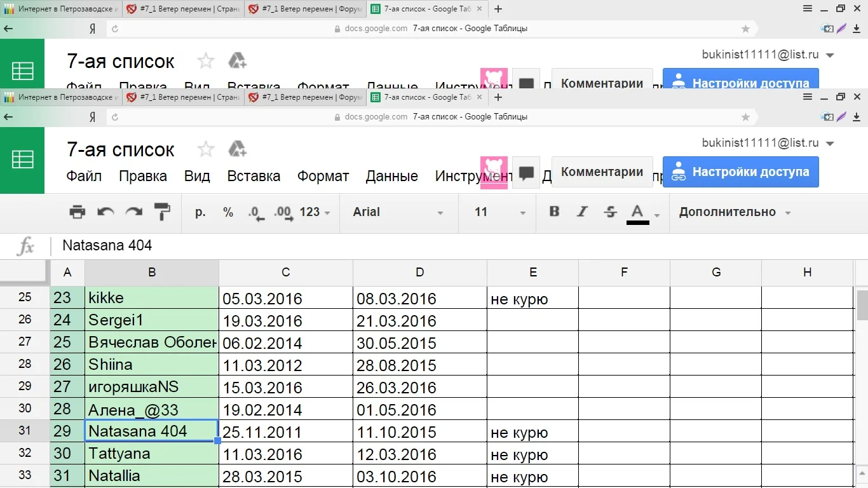Apply ruble currency format (р.)
This screenshot has height=488, width=868.
tap(200, 212)
